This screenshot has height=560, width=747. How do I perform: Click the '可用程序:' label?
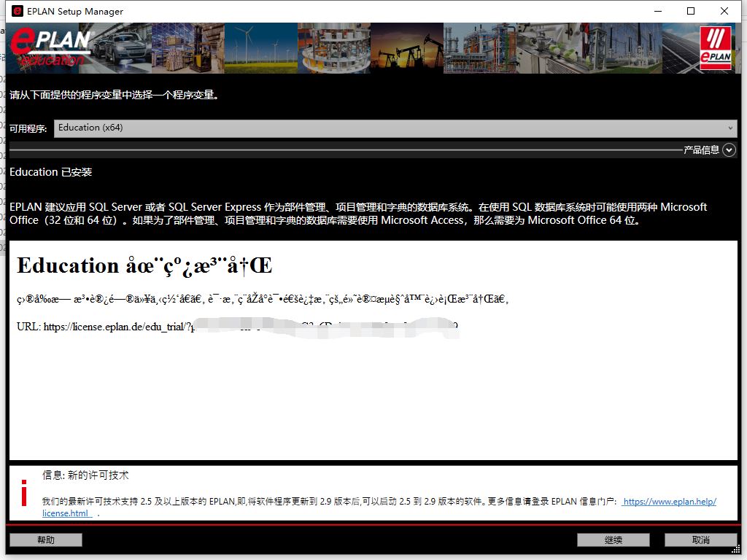coord(28,128)
